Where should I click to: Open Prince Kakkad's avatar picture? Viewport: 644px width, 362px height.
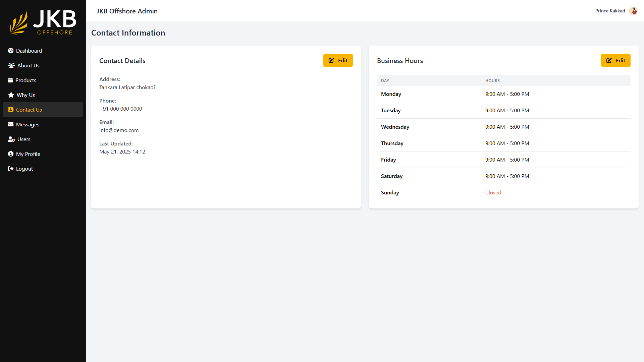(633, 11)
